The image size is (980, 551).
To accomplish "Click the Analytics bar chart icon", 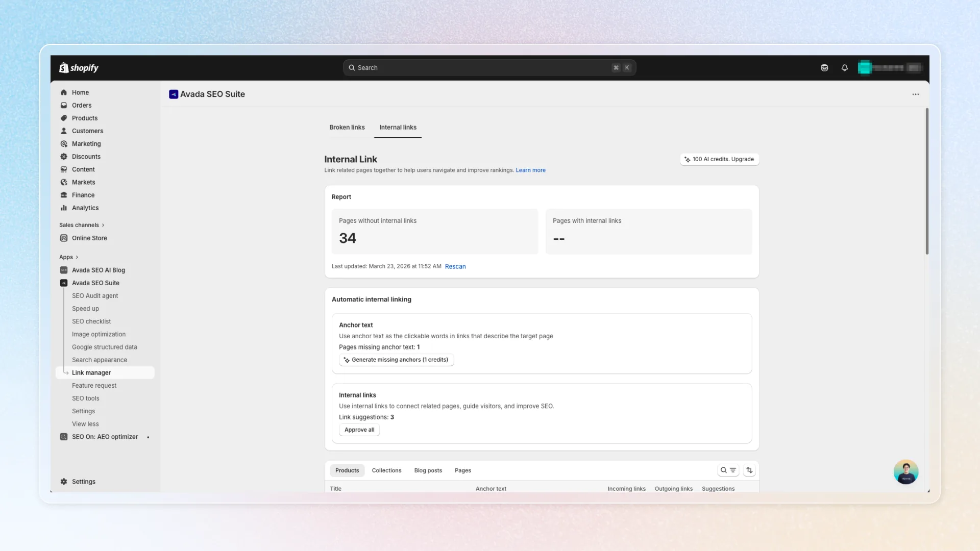I will point(64,208).
